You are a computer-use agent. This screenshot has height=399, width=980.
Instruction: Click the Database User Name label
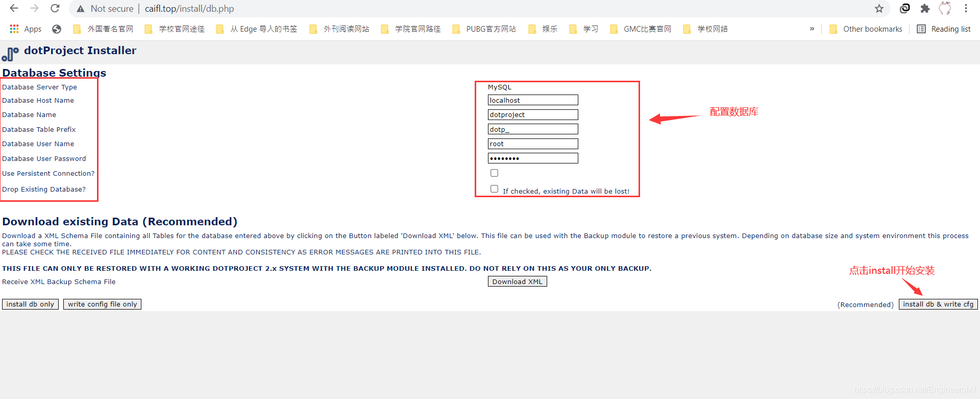coord(38,144)
